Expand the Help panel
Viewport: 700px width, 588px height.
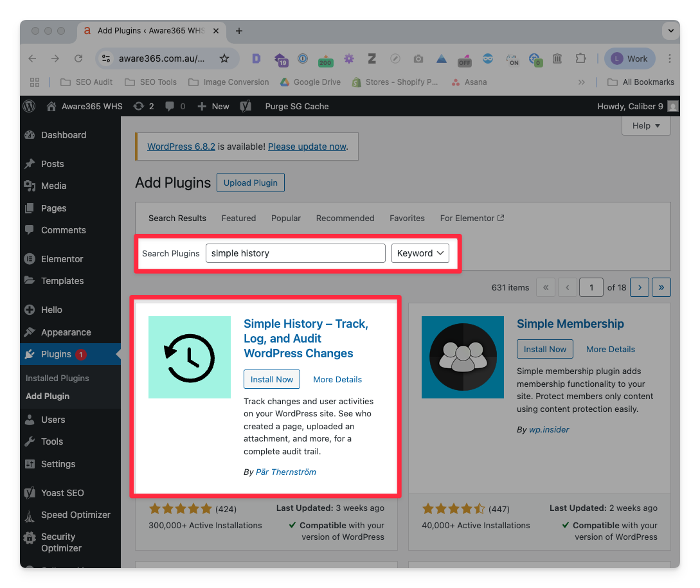coord(646,126)
